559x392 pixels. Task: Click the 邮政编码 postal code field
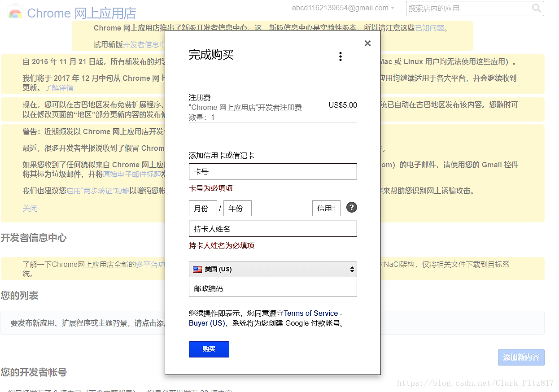(x=273, y=289)
